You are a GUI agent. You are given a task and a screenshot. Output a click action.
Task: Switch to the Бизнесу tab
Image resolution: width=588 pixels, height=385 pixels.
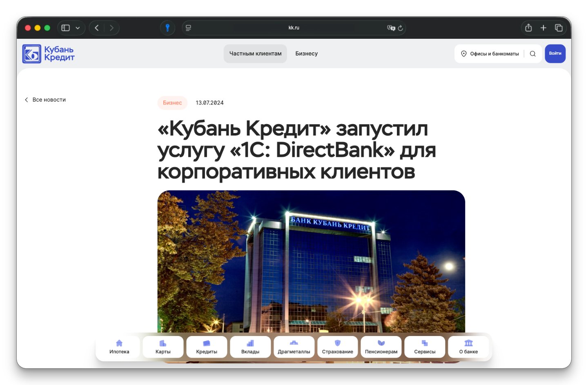point(307,53)
